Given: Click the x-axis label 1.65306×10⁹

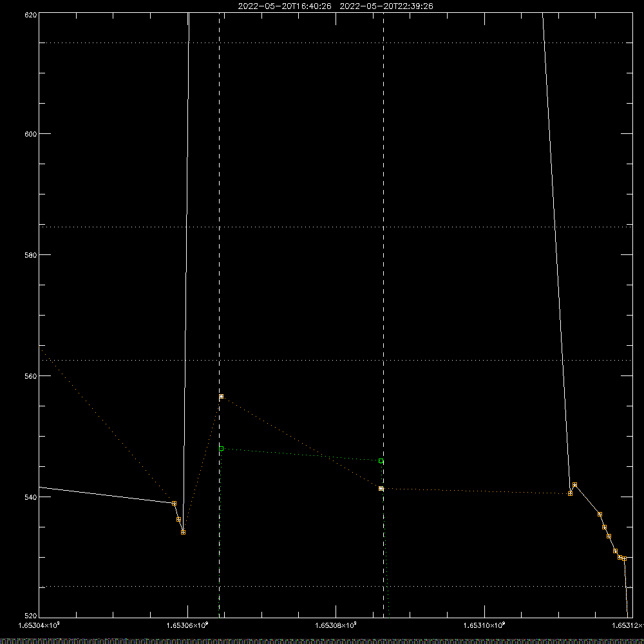Looking at the screenshot, I should click(x=187, y=625).
